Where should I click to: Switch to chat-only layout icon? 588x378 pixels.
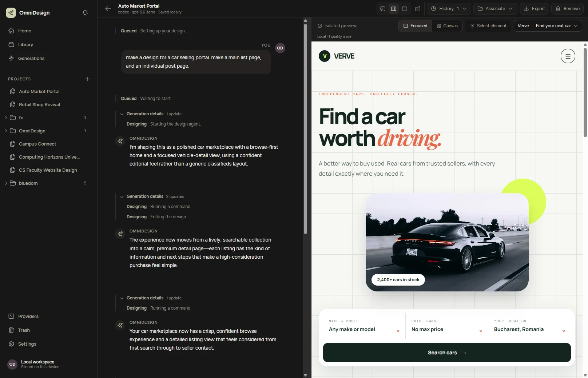pos(383,9)
